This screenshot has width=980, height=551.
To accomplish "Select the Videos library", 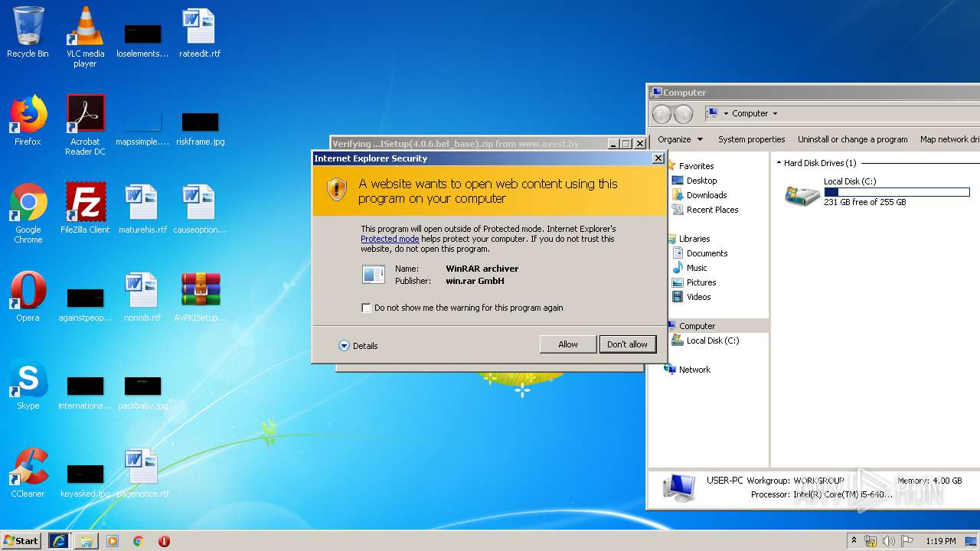I will coord(698,297).
